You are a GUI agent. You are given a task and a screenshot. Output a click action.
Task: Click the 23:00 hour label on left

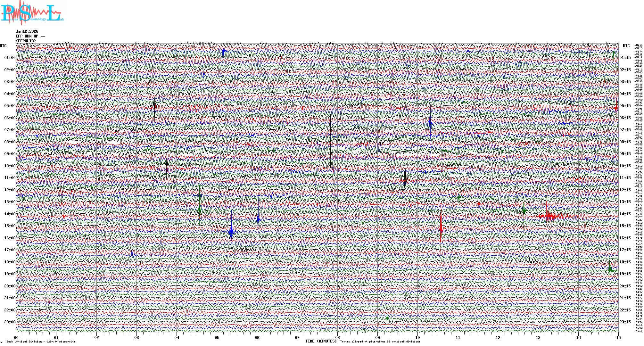point(10,322)
